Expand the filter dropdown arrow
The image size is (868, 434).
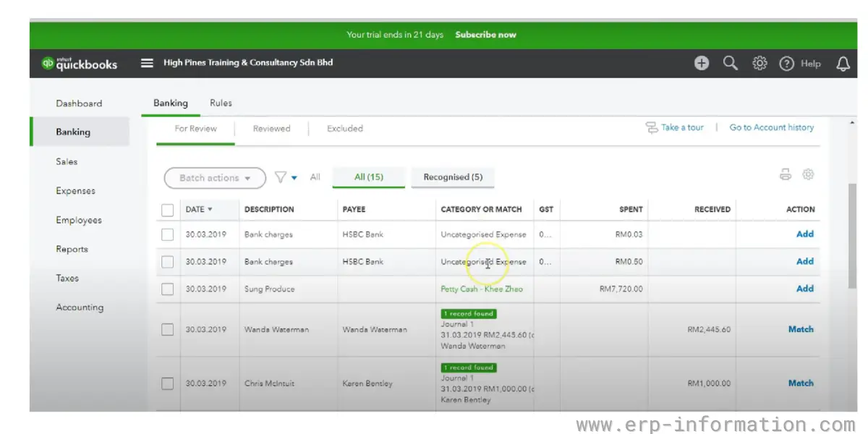click(x=294, y=178)
